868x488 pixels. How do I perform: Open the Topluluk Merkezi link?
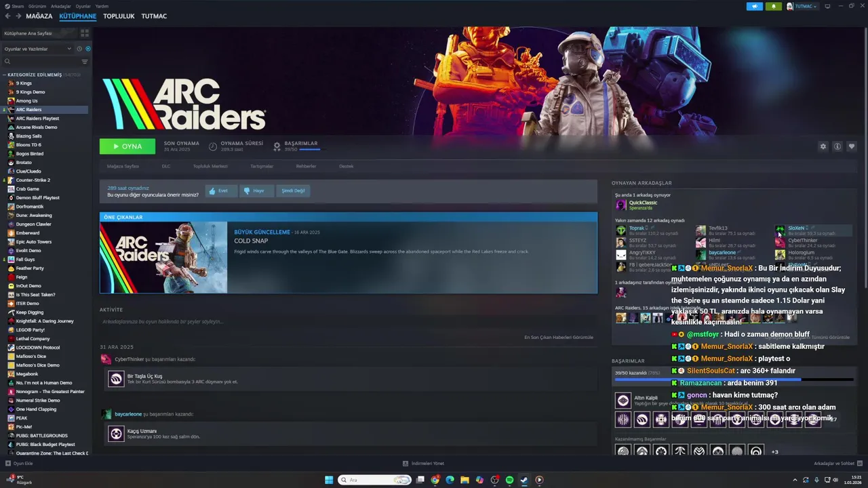click(210, 166)
